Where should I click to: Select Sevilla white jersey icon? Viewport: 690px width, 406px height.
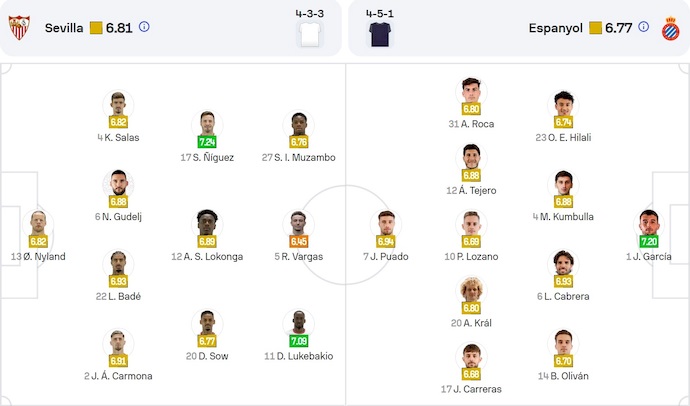tap(311, 36)
